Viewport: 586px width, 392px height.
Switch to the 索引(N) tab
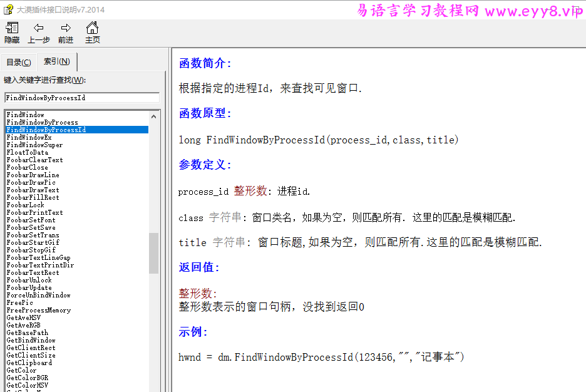(56, 61)
